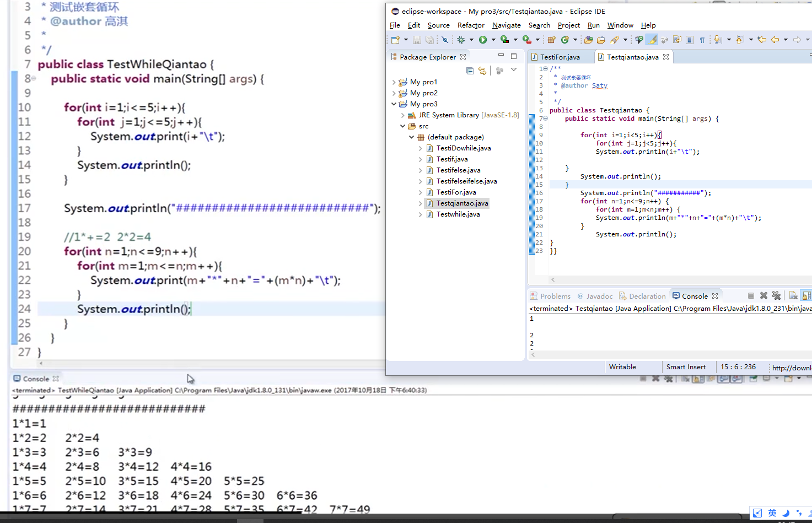Click the Save toolbar icon
The width and height of the screenshot is (812, 523).
(x=417, y=40)
